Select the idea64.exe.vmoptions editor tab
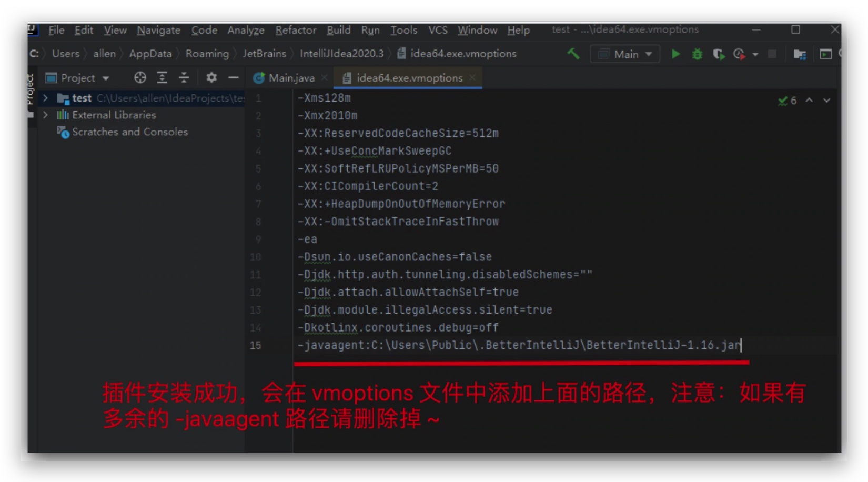Viewport: 868px width, 482px height. [x=409, y=78]
